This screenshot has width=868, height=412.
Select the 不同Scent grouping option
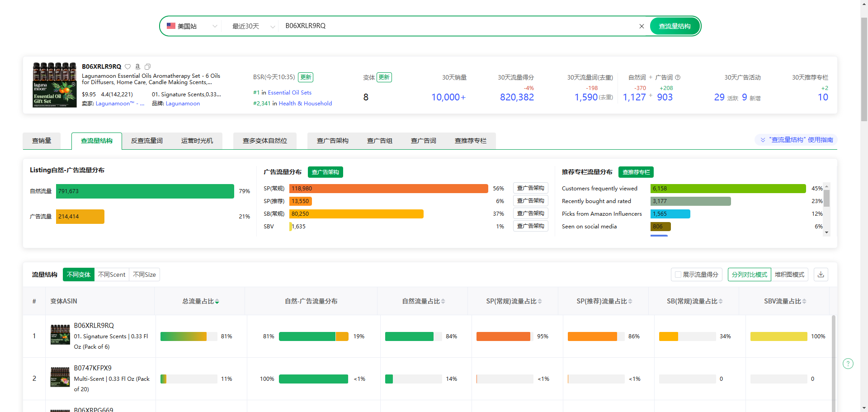(112, 275)
